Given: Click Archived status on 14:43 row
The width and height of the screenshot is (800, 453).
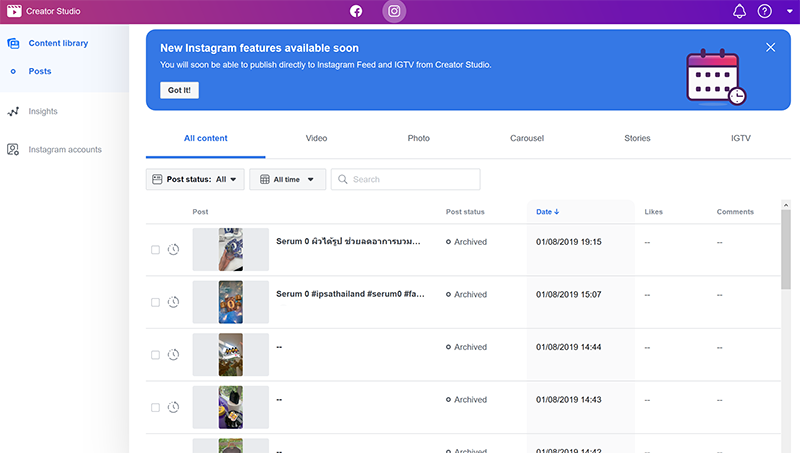Looking at the screenshot, I should tap(466, 399).
